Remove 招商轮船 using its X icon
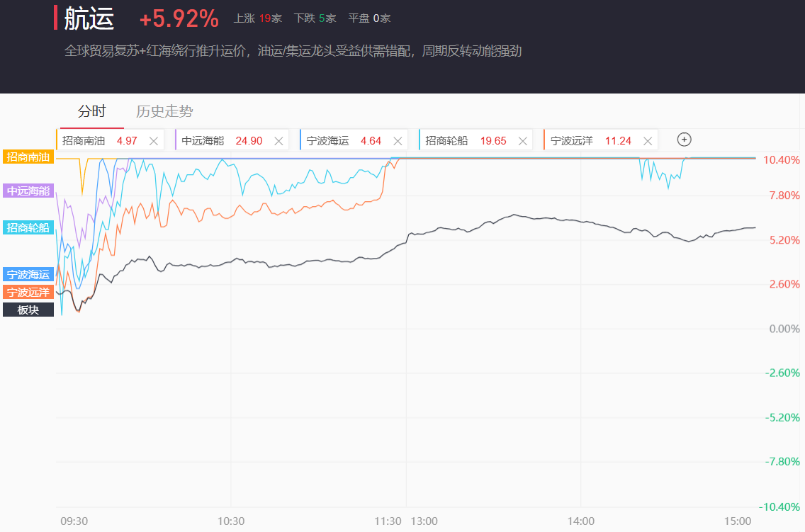The image size is (805, 532). (522, 141)
